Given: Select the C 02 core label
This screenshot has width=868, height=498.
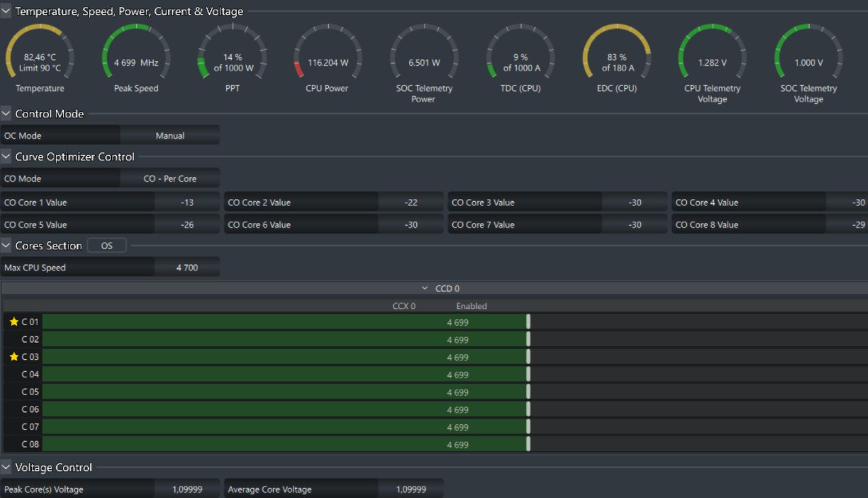Looking at the screenshot, I should [x=31, y=339].
